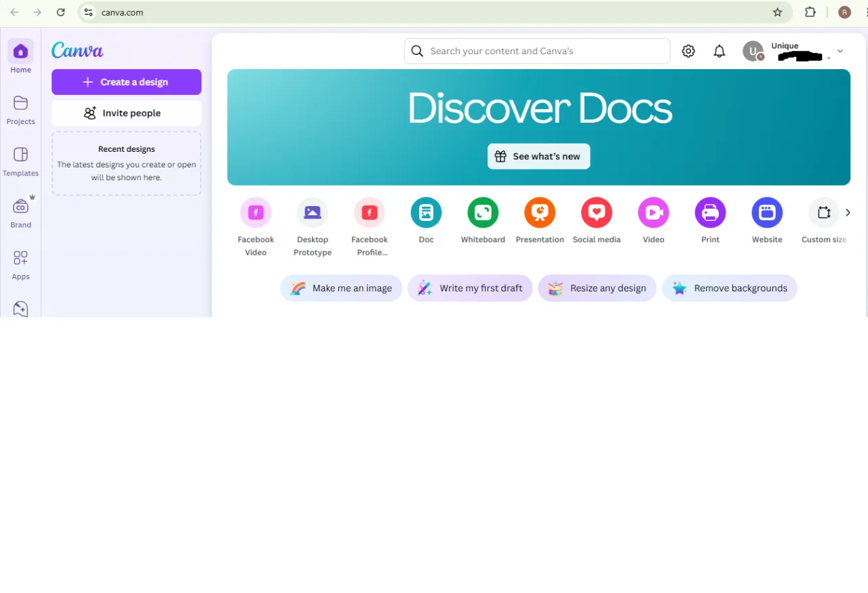The width and height of the screenshot is (868, 593).
Task: View site information icon in address bar
Action: [88, 12]
